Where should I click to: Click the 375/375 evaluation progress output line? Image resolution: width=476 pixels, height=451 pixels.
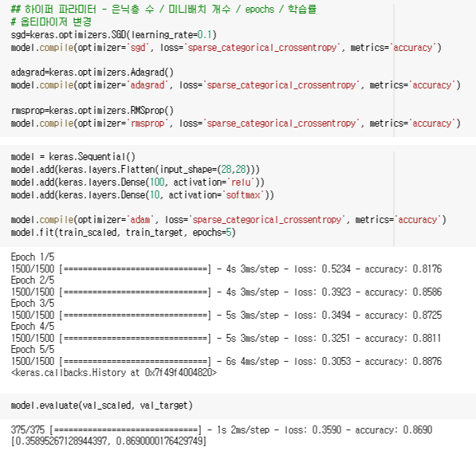[x=222, y=429]
